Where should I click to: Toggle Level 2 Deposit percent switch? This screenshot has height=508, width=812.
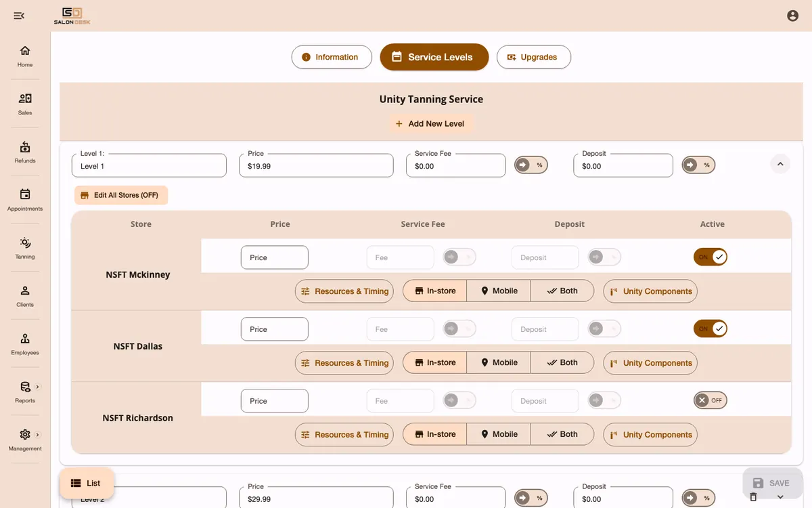[x=698, y=499]
